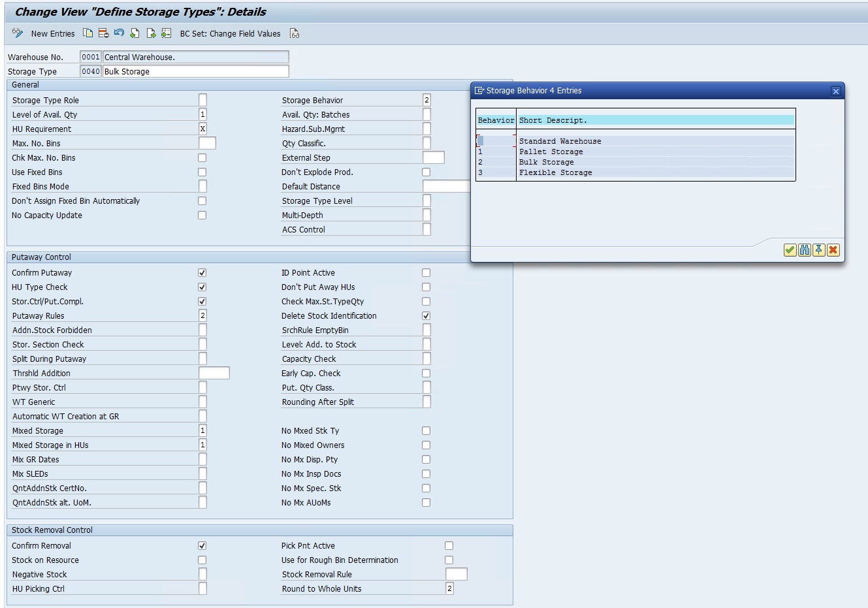Uncheck Delete Stock Identification
868x608 pixels.
click(426, 315)
